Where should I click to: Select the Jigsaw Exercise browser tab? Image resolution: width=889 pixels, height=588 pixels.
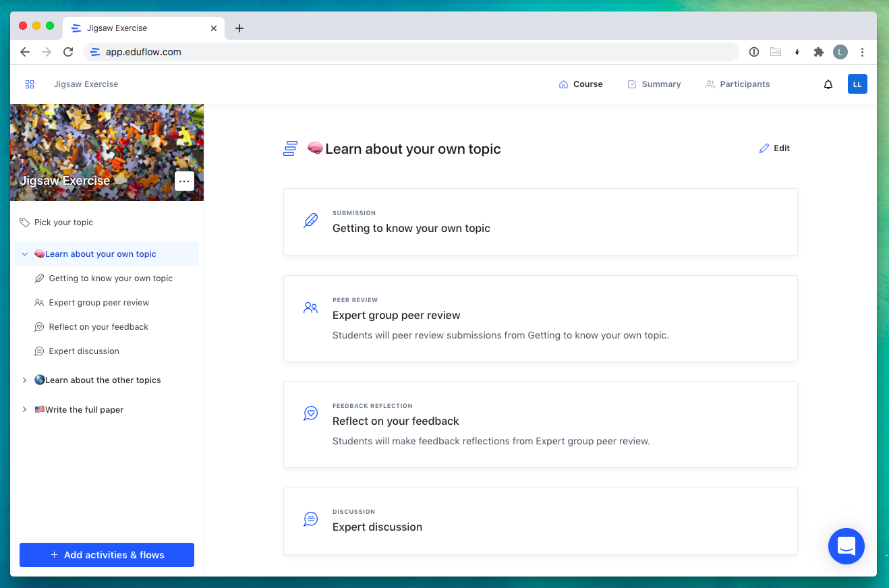143,28
